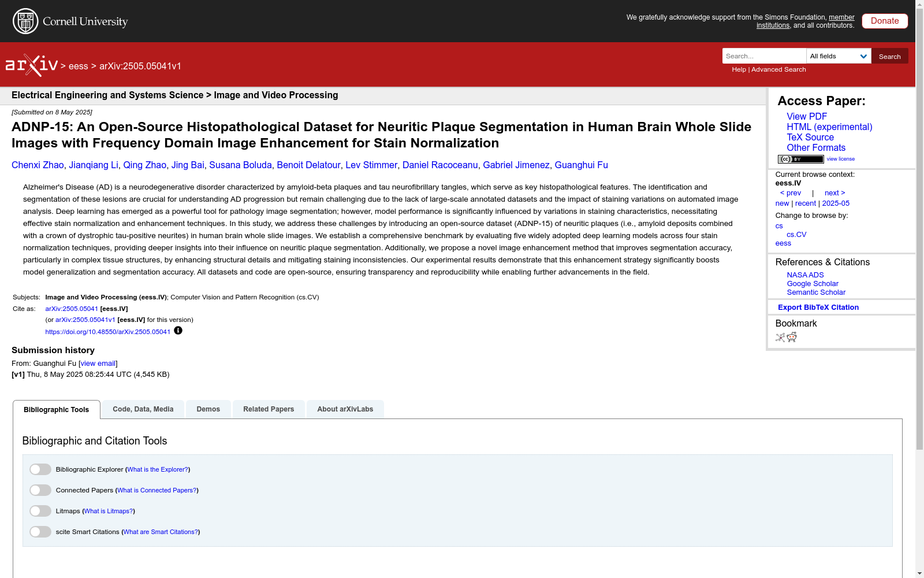Click the eess breadcrumb link

pos(79,66)
